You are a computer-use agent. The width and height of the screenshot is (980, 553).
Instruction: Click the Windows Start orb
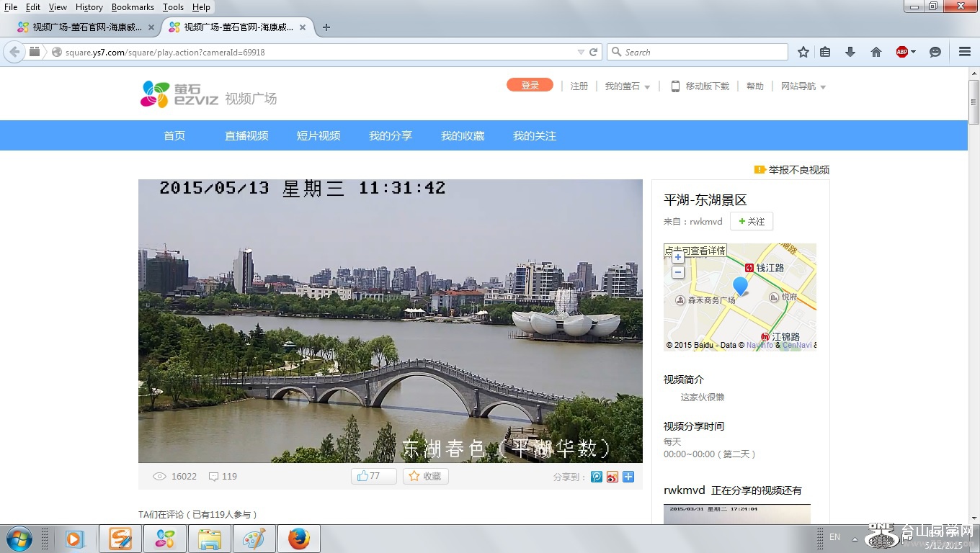click(19, 539)
